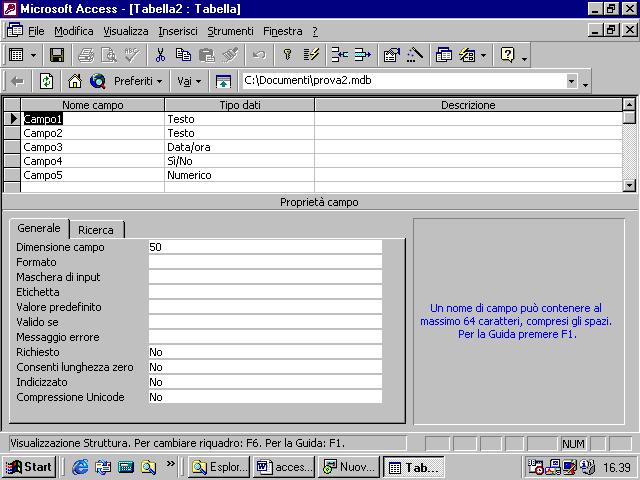The width and height of the screenshot is (640, 480).
Task: Click the Cut scissors icon
Action: [x=160, y=55]
